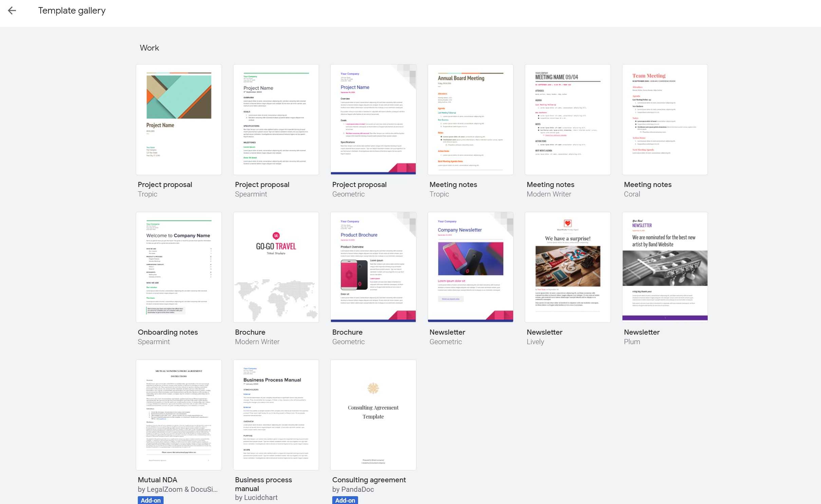Select the Tropic Project Proposal template
The image size is (821, 504).
tap(179, 119)
